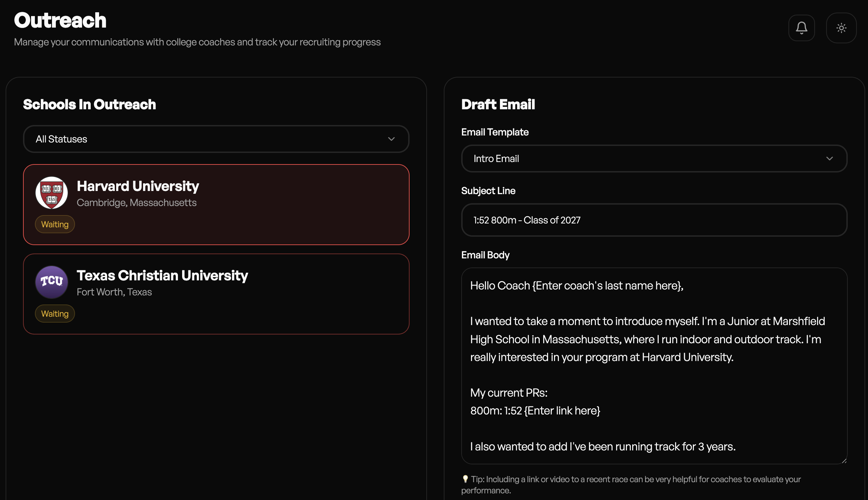Open the Email Template dropdown
The height and width of the screenshot is (500, 868).
pos(654,159)
